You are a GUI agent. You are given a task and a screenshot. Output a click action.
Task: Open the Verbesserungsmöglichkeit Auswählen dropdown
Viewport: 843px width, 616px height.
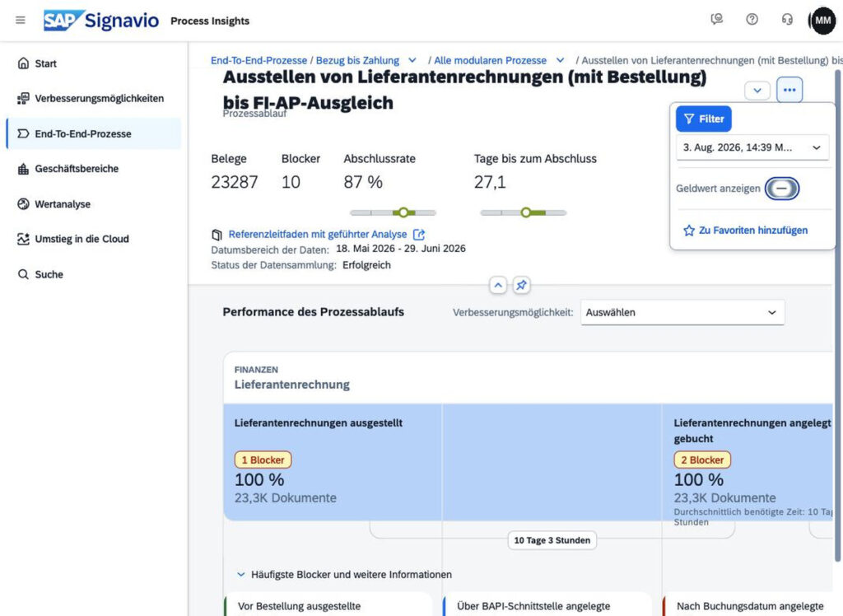click(682, 313)
